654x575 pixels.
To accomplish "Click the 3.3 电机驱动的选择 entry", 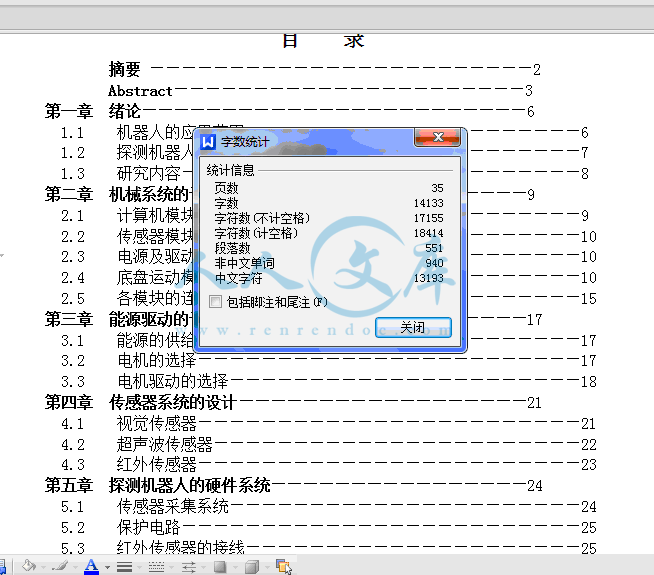I will [x=144, y=381].
